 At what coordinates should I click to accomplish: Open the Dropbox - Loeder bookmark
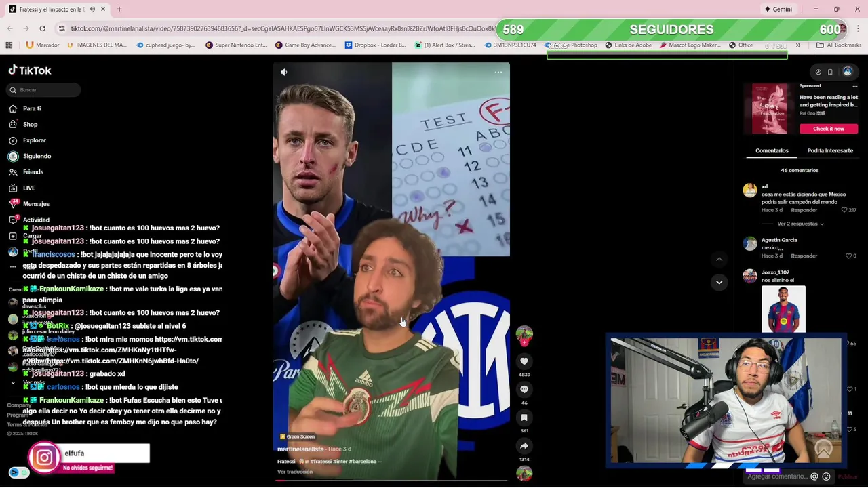[x=375, y=45]
